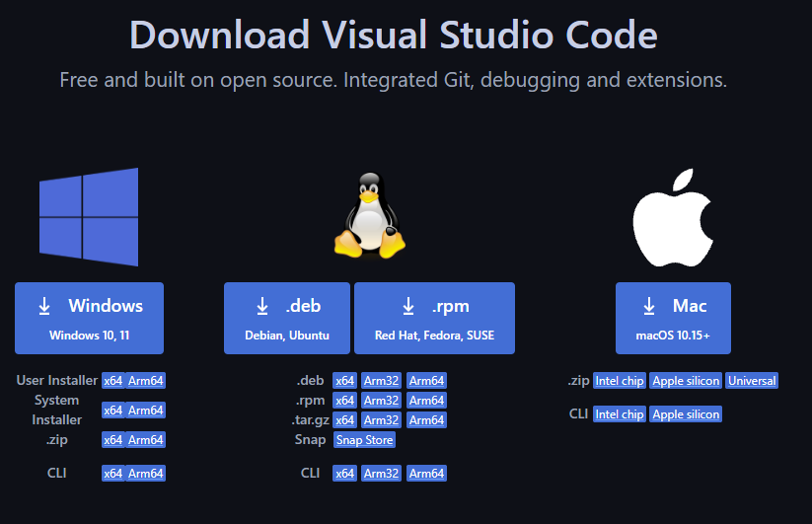
Task: Download the Mac .zip for Intel chip
Action: click(x=620, y=381)
